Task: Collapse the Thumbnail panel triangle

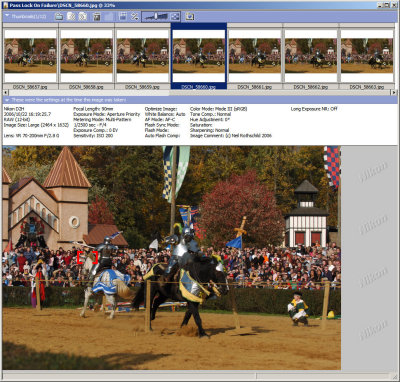Action: tap(7, 16)
